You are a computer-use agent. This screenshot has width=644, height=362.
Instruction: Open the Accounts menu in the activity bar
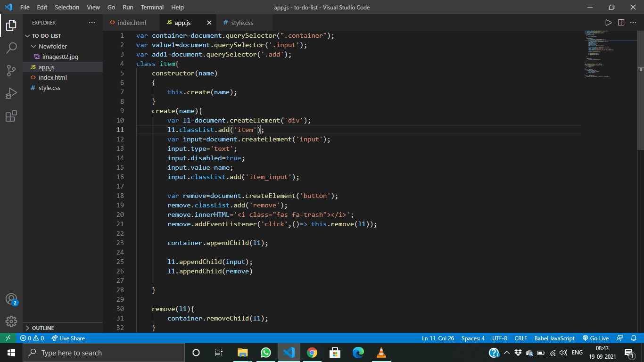pos(11,299)
